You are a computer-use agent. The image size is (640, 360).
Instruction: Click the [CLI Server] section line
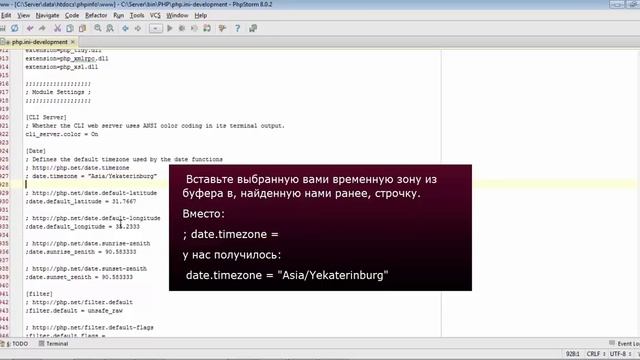(x=46, y=117)
